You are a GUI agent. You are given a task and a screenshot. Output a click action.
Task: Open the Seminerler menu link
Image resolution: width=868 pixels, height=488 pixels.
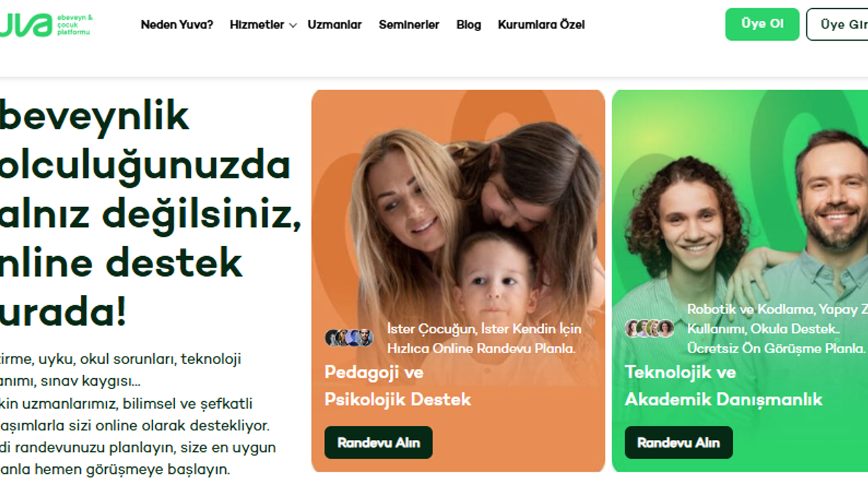point(409,25)
